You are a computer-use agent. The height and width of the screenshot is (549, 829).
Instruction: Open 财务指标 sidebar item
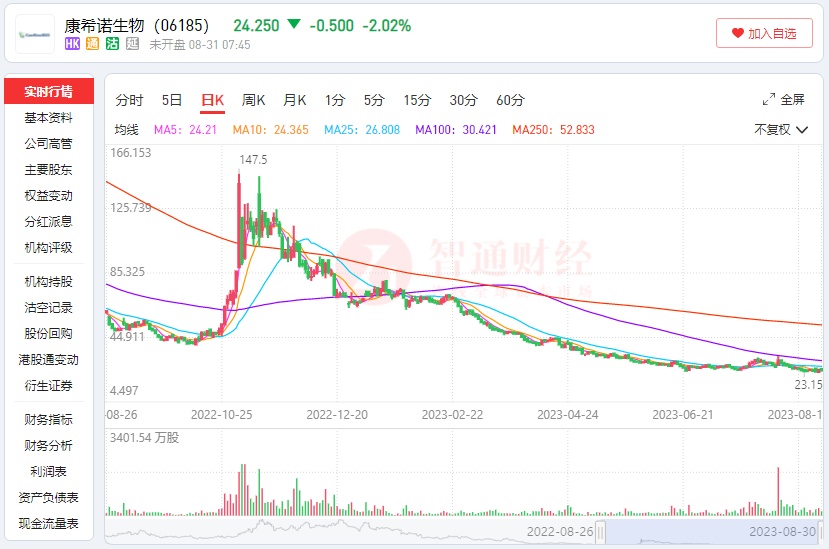coord(49,419)
